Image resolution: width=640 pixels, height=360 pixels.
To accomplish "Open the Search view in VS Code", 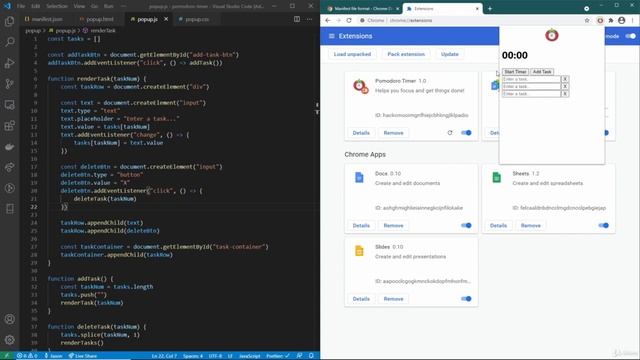I will coord(9,42).
